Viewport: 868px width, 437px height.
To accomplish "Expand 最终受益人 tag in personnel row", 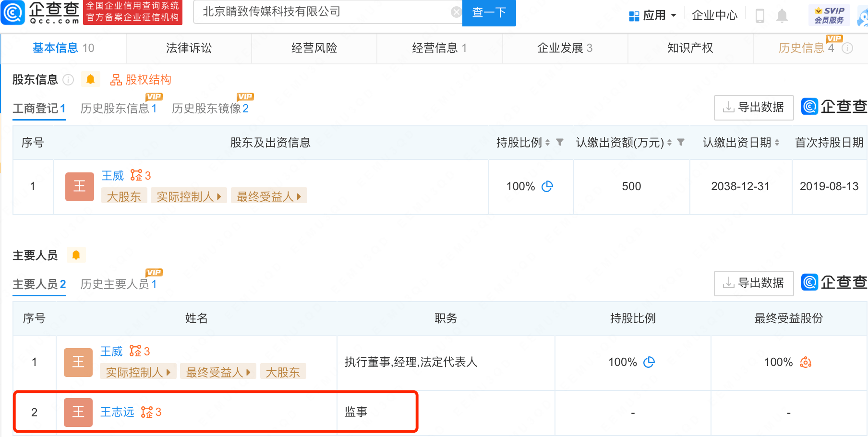I will pyautogui.click(x=218, y=372).
